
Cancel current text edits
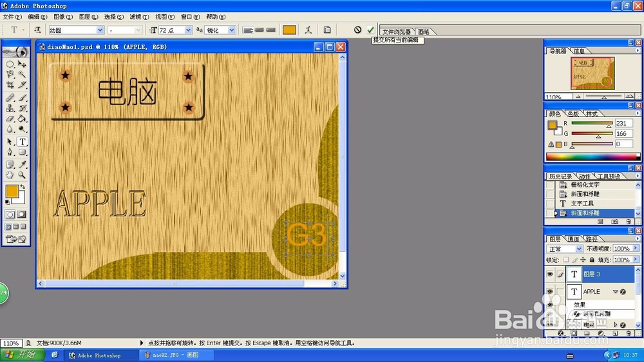(x=357, y=30)
